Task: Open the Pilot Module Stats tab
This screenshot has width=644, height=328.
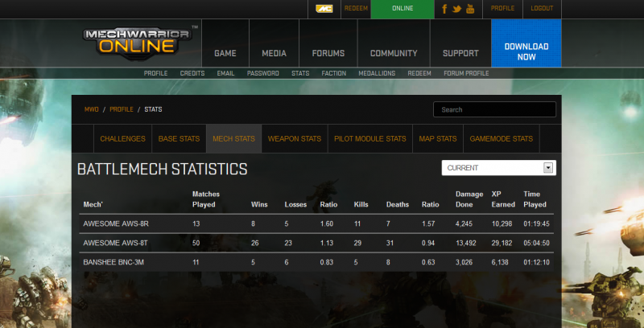Action: pyautogui.click(x=370, y=139)
